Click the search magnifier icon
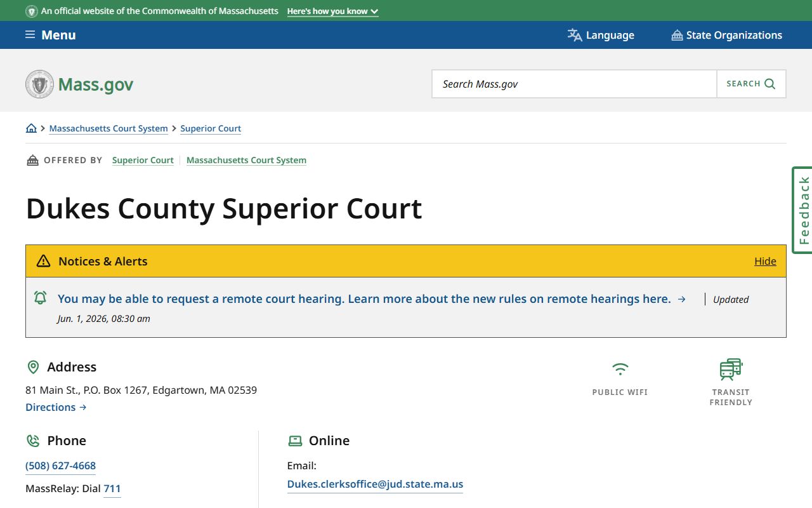 (x=770, y=84)
